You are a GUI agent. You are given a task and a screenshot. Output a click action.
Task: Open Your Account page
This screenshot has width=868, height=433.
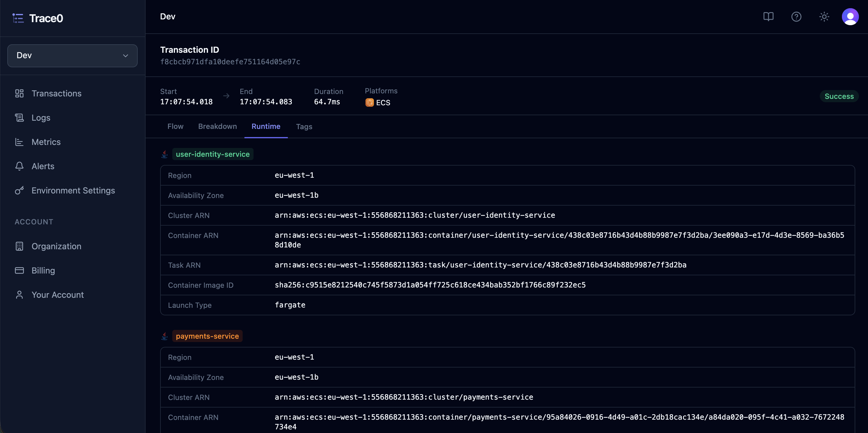58,295
